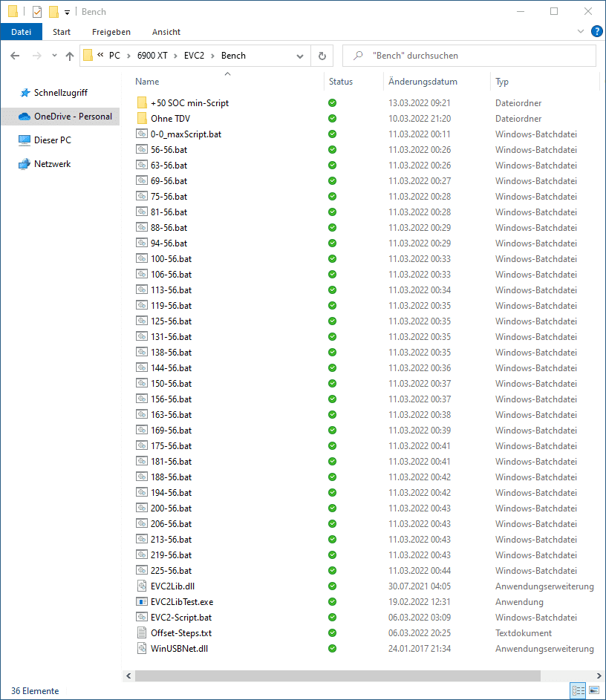Click the WinUSBNet.dll file icon
The height and width of the screenshot is (700, 606).
point(142,648)
